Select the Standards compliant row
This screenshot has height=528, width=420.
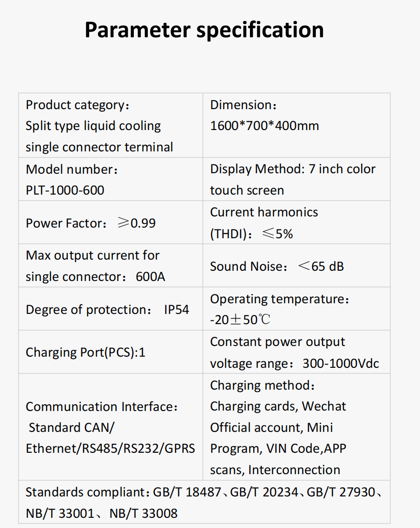click(204, 502)
